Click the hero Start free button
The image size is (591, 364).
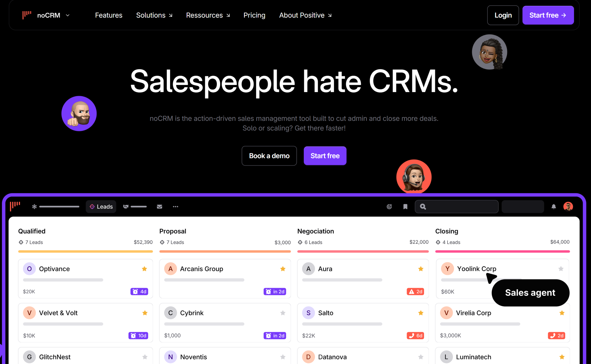tap(325, 156)
